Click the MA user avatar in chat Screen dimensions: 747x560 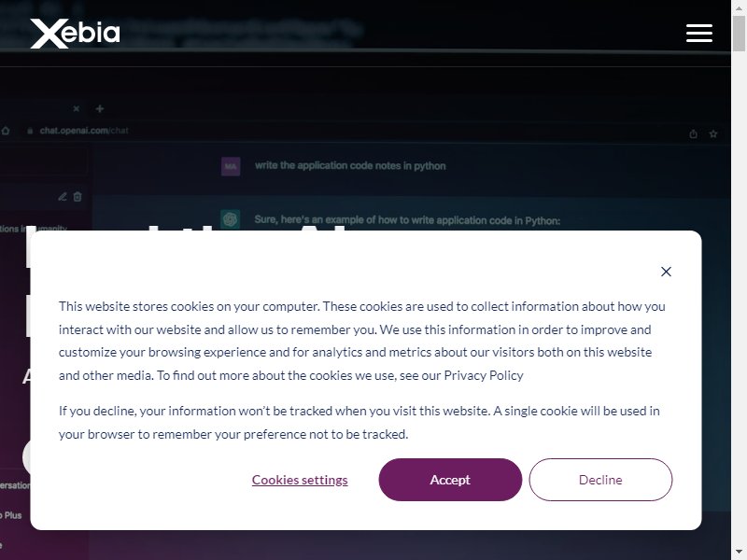(231, 166)
